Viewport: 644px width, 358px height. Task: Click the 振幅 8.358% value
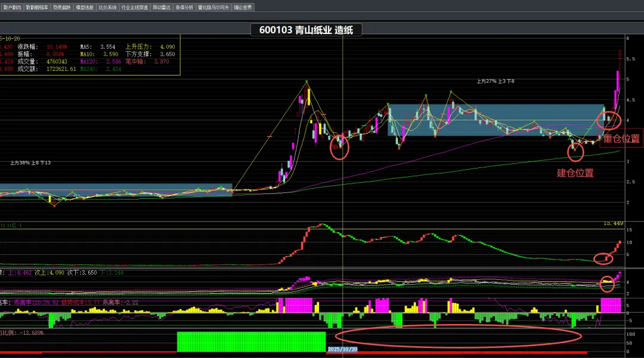point(55,54)
